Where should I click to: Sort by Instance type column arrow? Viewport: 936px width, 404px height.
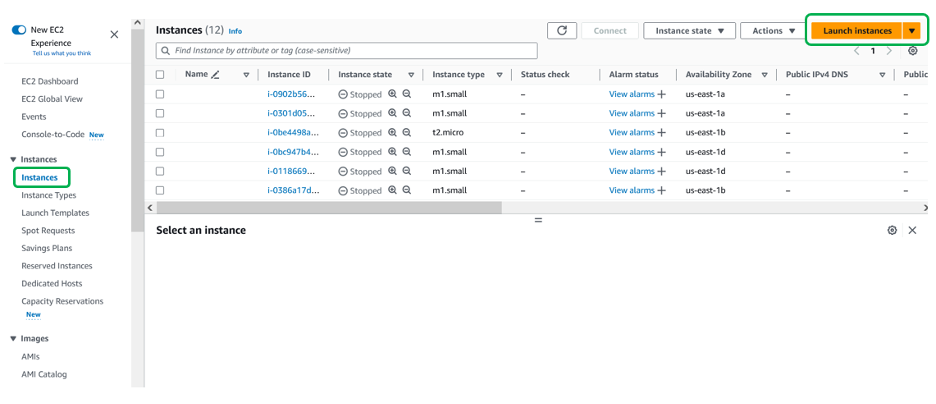[x=498, y=75]
